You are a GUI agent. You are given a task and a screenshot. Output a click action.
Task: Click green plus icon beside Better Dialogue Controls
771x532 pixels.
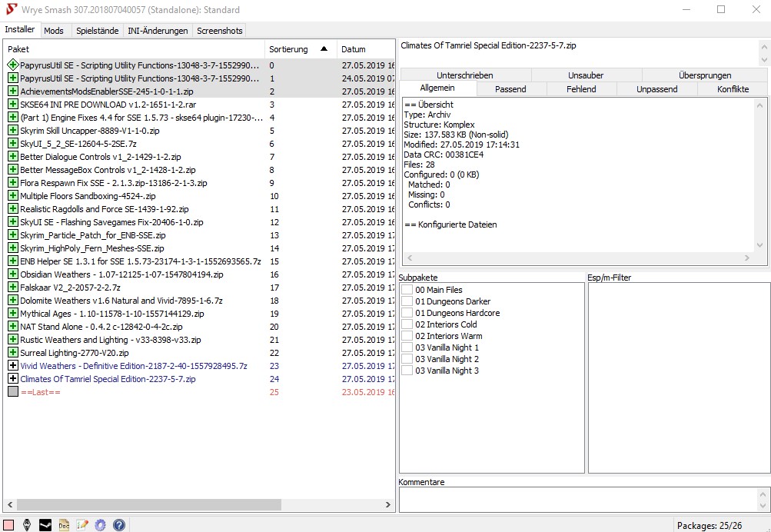[x=13, y=156]
